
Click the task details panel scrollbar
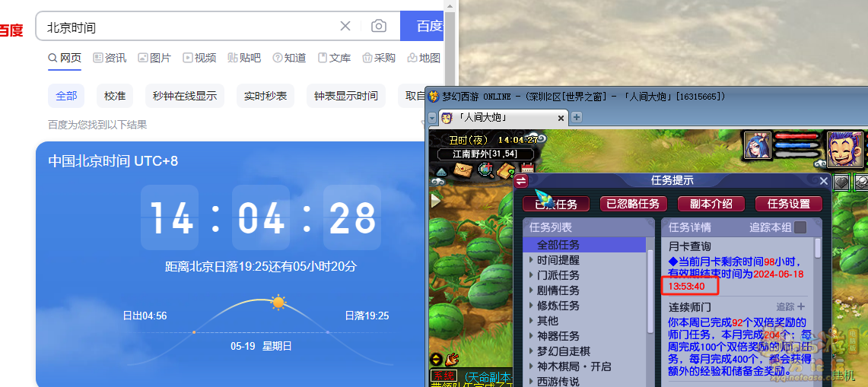point(819,248)
